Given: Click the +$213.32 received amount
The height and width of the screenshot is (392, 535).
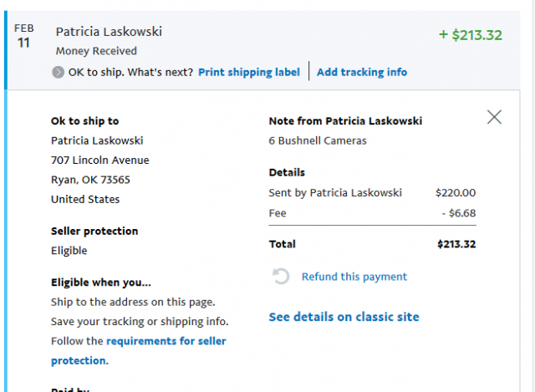Looking at the screenshot, I should 471,35.
